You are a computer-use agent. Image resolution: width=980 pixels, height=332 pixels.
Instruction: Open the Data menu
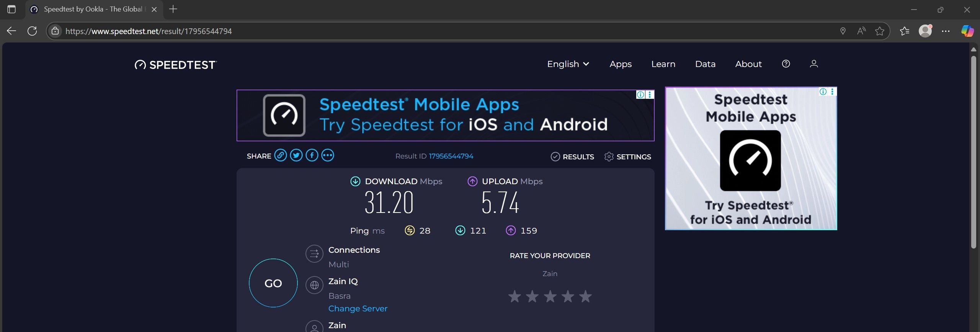705,64
